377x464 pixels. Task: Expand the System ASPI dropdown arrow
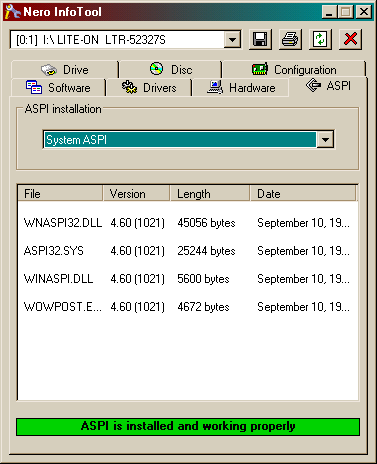point(325,139)
